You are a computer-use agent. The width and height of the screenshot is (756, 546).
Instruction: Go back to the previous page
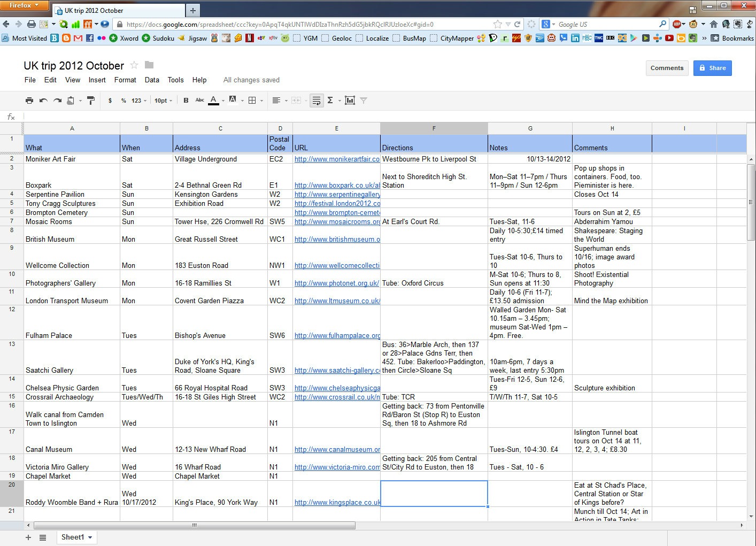(6, 24)
